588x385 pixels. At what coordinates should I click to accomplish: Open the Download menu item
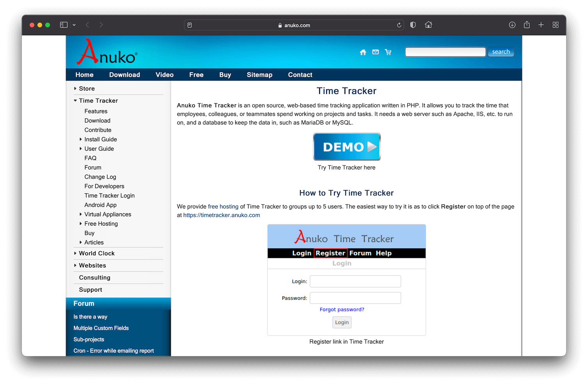(x=124, y=75)
